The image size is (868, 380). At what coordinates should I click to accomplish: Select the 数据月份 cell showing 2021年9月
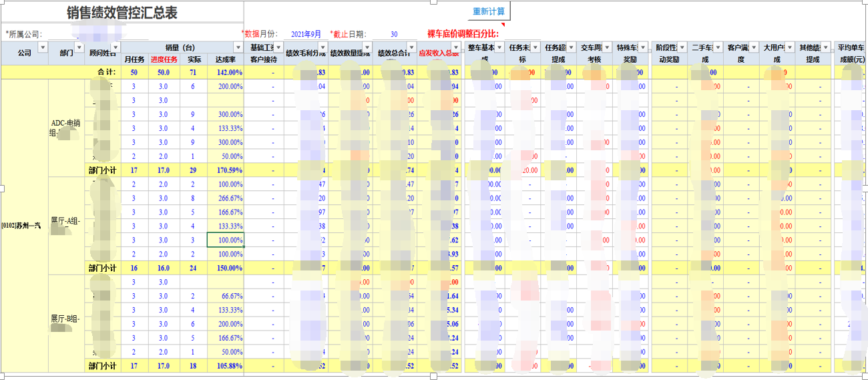[x=306, y=34]
